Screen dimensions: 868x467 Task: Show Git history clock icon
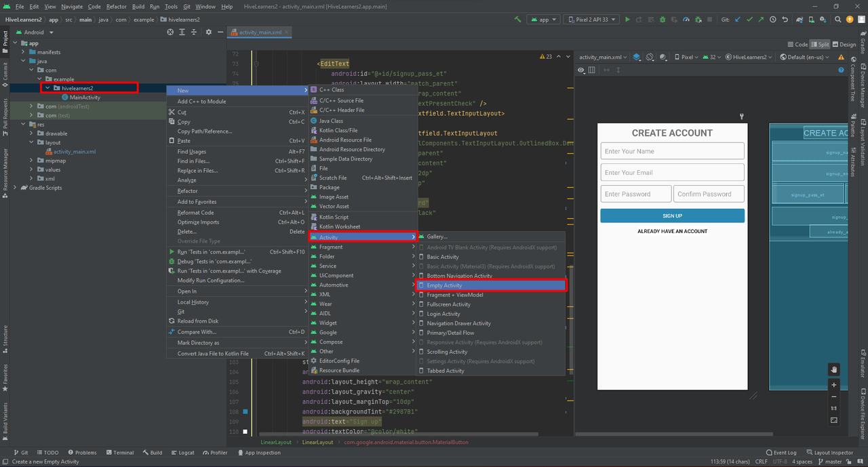coord(773,20)
